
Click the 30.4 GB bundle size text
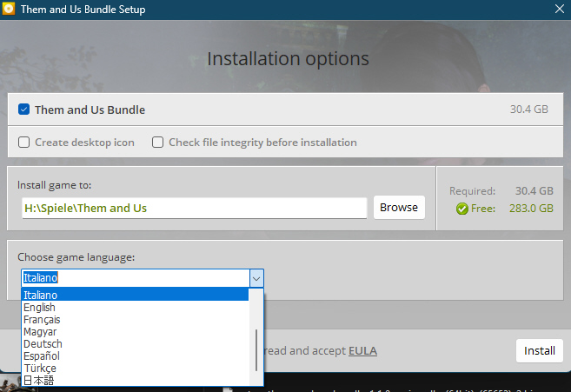pyautogui.click(x=528, y=110)
